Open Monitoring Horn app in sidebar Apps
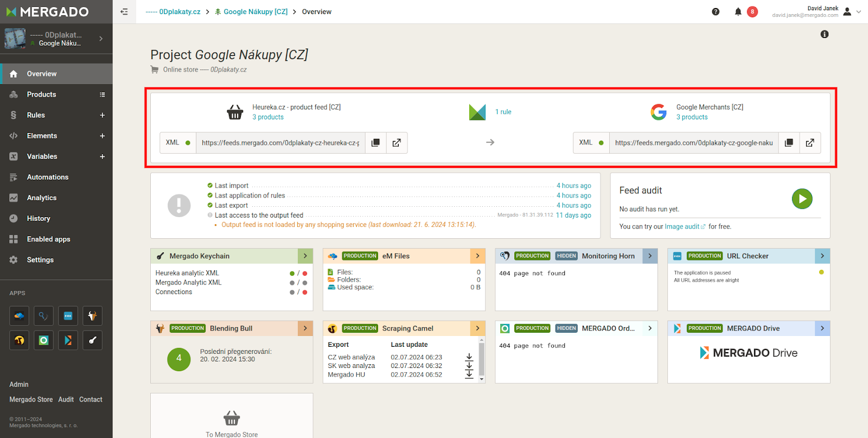The width and height of the screenshot is (868, 438). (x=43, y=316)
